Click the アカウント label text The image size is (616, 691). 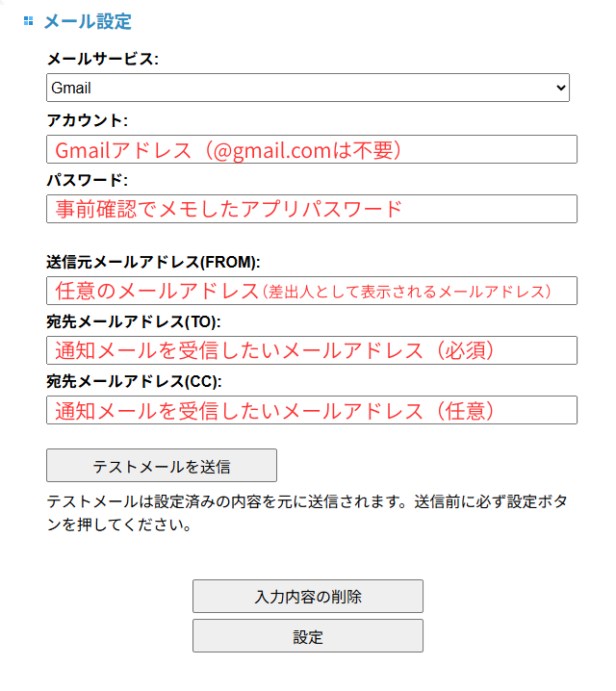87,120
